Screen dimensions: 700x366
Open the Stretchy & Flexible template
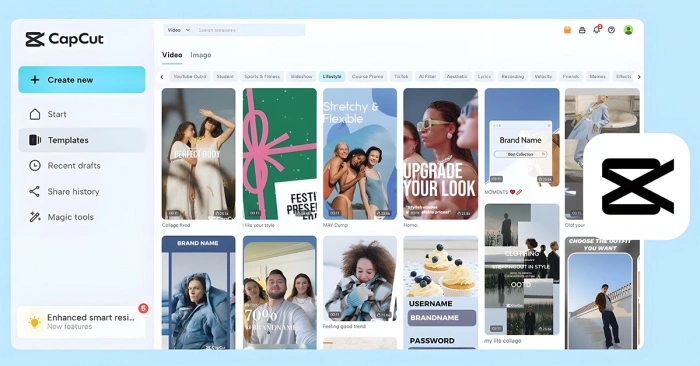pos(360,154)
